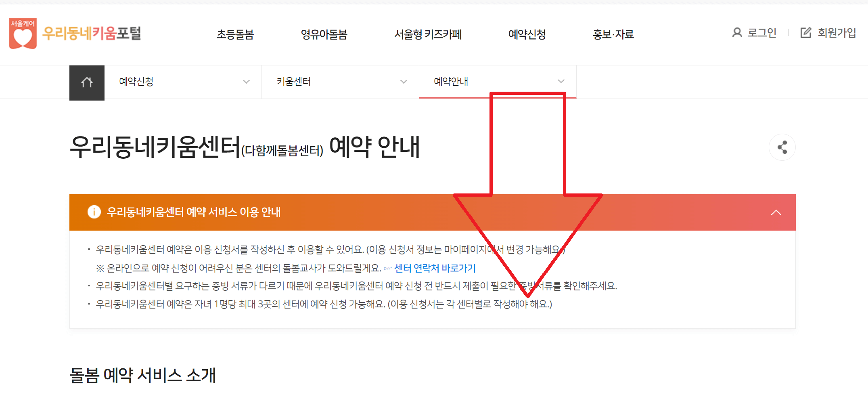This screenshot has width=868, height=397.
Task: Click the person icon beside 로그인
Action: [736, 33]
